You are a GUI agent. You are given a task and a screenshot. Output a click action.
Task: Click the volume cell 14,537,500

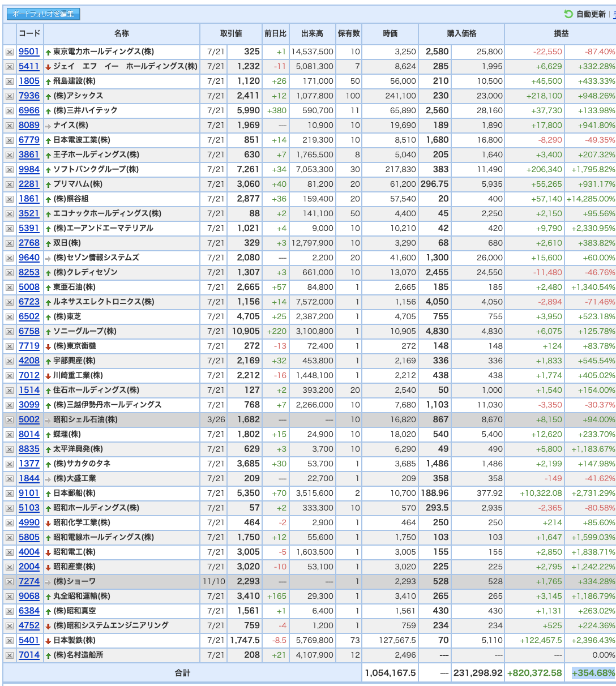click(x=312, y=52)
